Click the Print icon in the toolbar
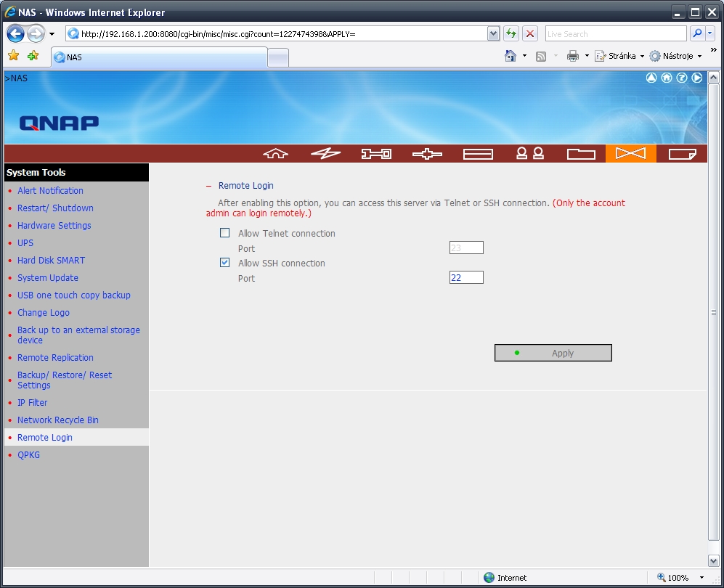This screenshot has height=588, width=724. (572, 56)
